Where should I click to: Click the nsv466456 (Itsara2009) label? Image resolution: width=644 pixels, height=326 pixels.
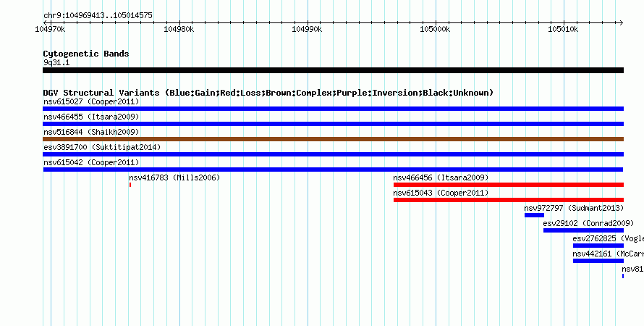[x=441, y=177]
